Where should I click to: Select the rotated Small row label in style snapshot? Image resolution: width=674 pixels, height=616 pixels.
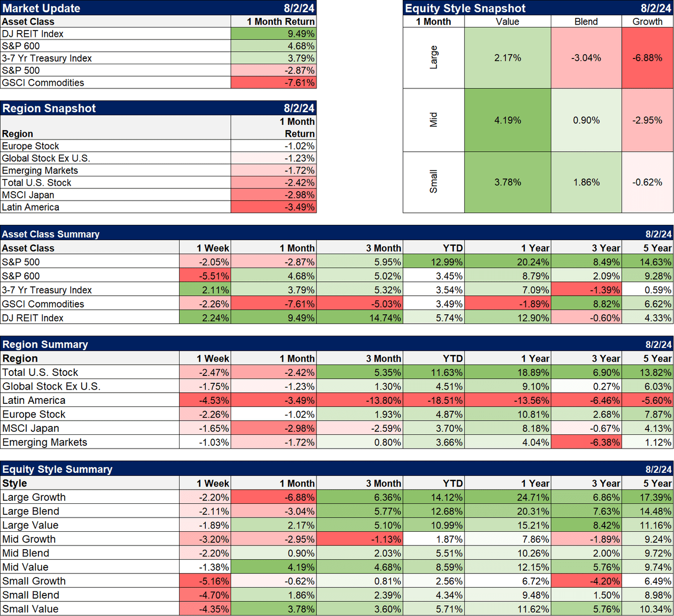(433, 182)
